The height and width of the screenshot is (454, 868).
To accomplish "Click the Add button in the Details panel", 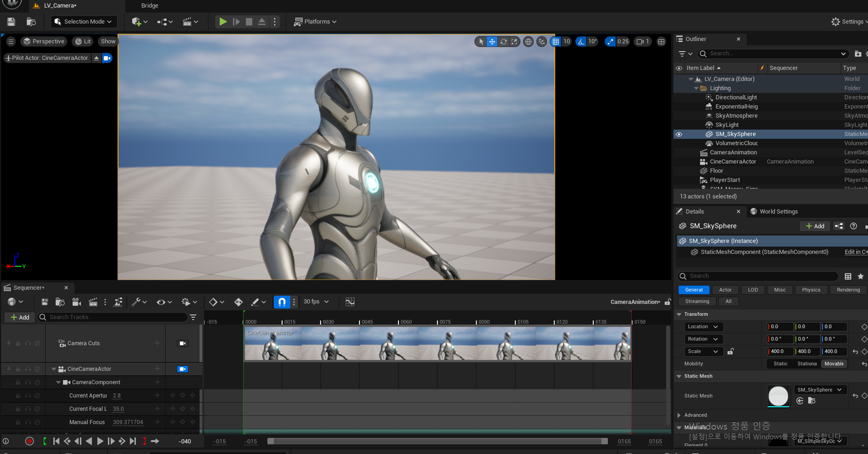I will [815, 226].
